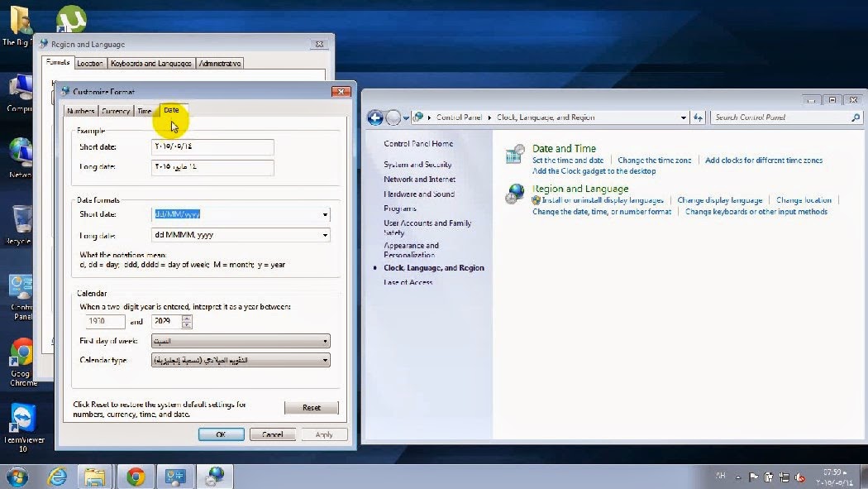Open TeamViewer 10 desktop shortcut
This screenshot has width=868, height=489.
pyautogui.click(x=23, y=428)
